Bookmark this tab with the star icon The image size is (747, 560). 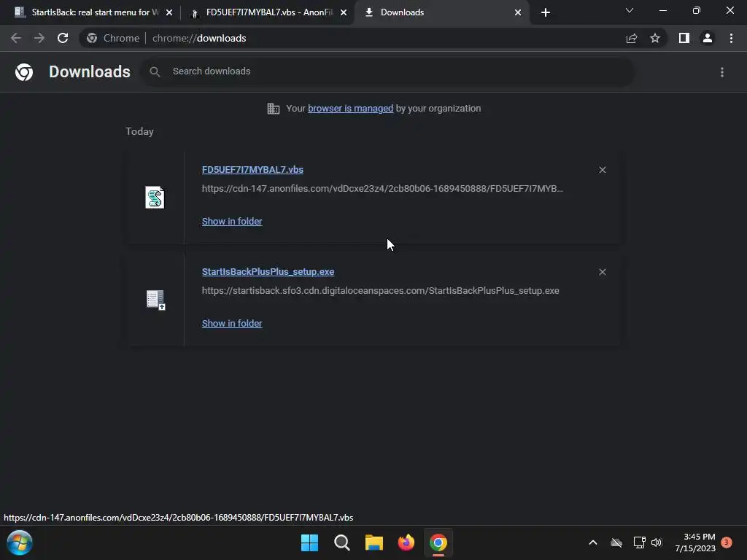(x=655, y=38)
